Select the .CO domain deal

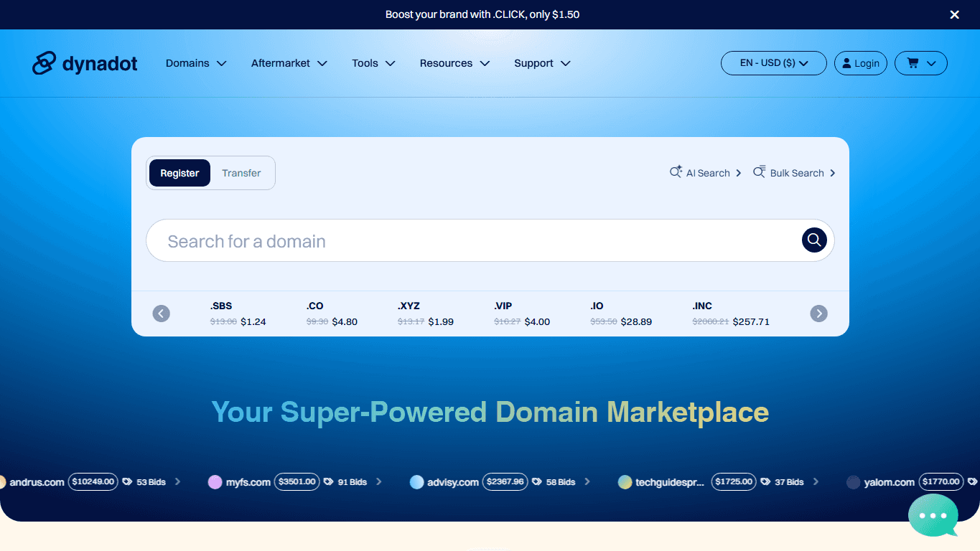click(x=332, y=314)
